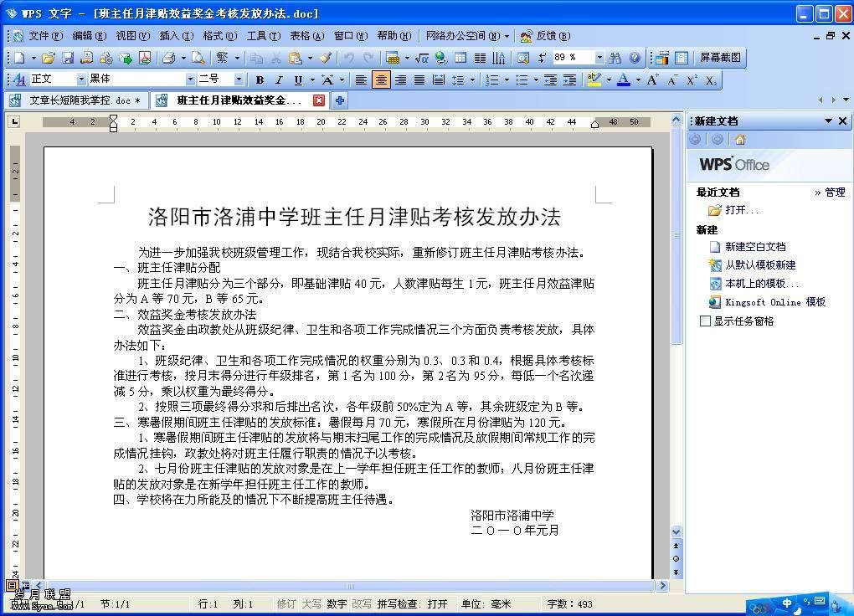
Task: Paste clipboard contents with the paste icon
Action: 296,58
